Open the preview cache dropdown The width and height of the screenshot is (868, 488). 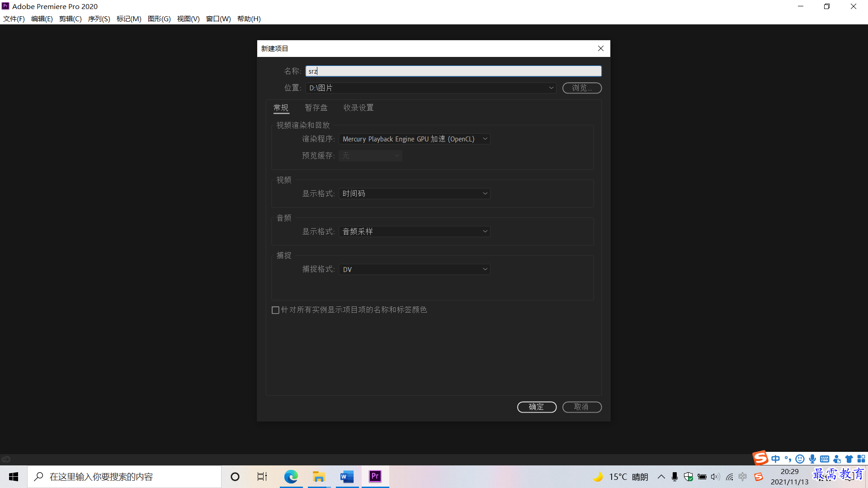point(370,155)
